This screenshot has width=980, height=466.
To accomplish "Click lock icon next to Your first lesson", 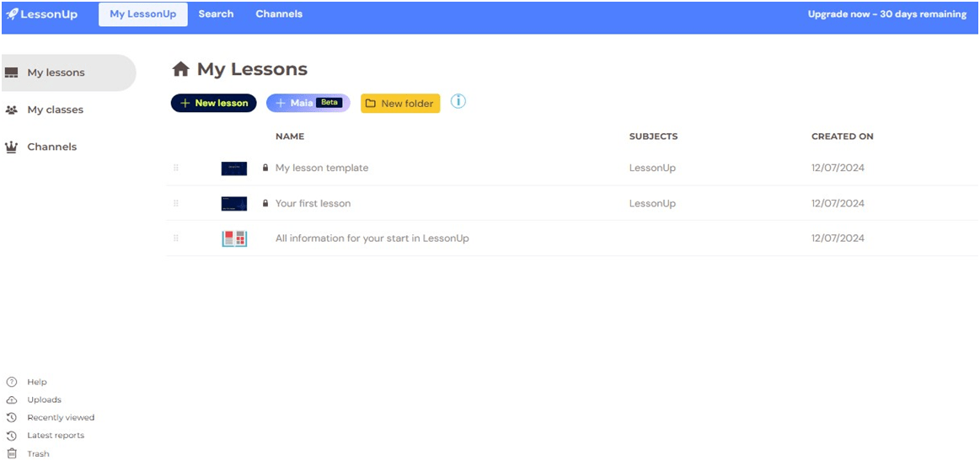I will [265, 203].
